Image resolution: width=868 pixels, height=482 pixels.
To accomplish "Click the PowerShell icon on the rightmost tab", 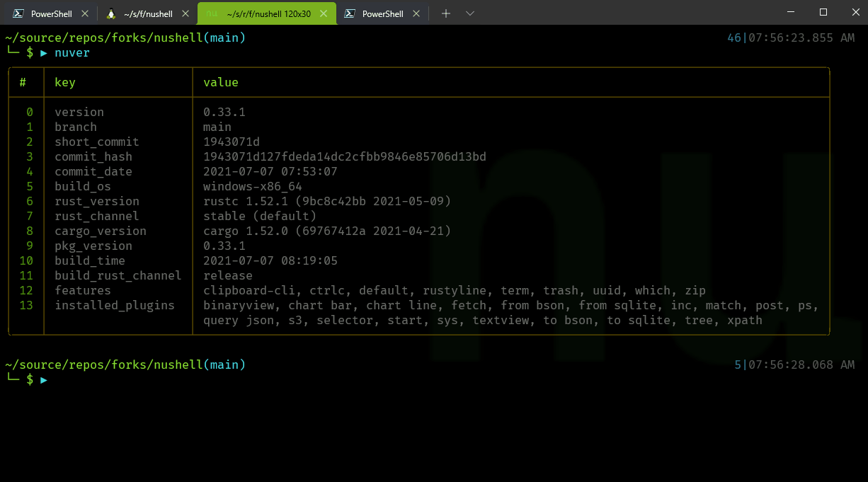I will (x=348, y=12).
